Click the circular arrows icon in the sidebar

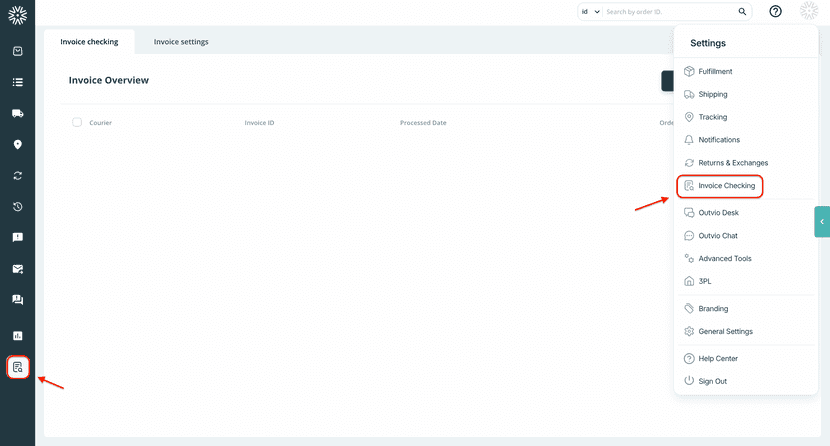click(18, 175)
